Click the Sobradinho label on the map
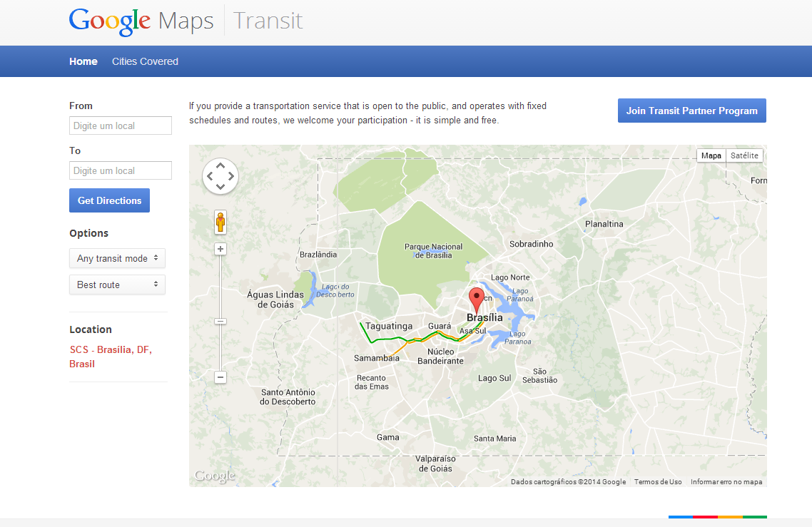This screenshot has height=527, width=812. [532, 244]
